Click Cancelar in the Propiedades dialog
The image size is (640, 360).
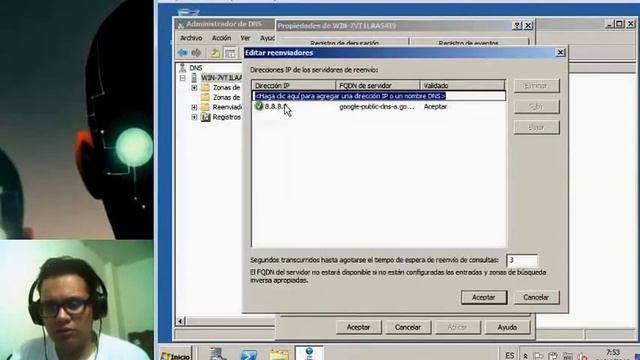click(408, 327)
